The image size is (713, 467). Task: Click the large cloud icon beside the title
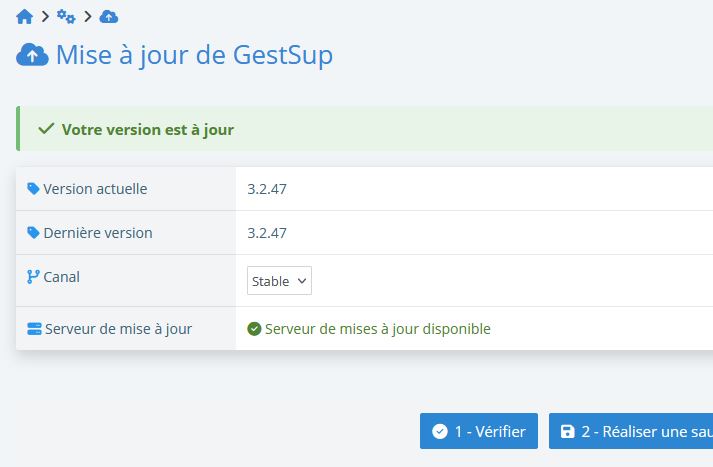[x=32, y=55]
